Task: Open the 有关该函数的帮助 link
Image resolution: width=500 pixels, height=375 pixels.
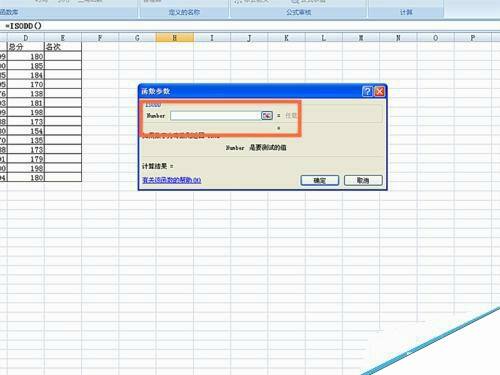Action: coord(172,180)
